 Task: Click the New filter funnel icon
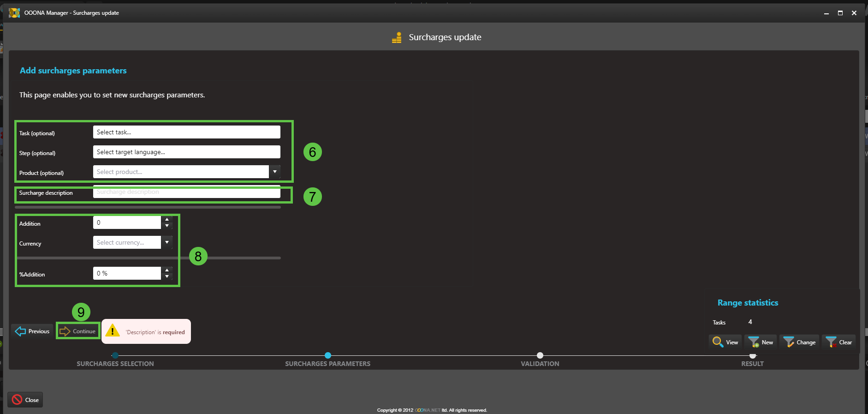point(754,342)
